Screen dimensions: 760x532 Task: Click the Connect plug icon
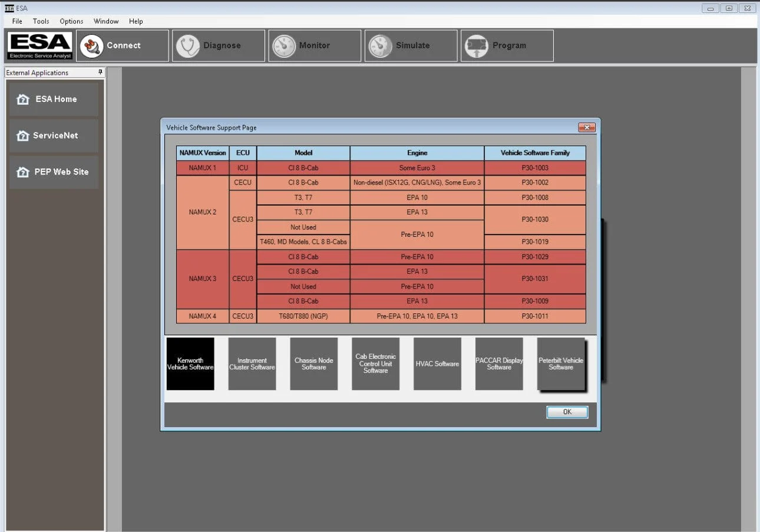point(92,46)
